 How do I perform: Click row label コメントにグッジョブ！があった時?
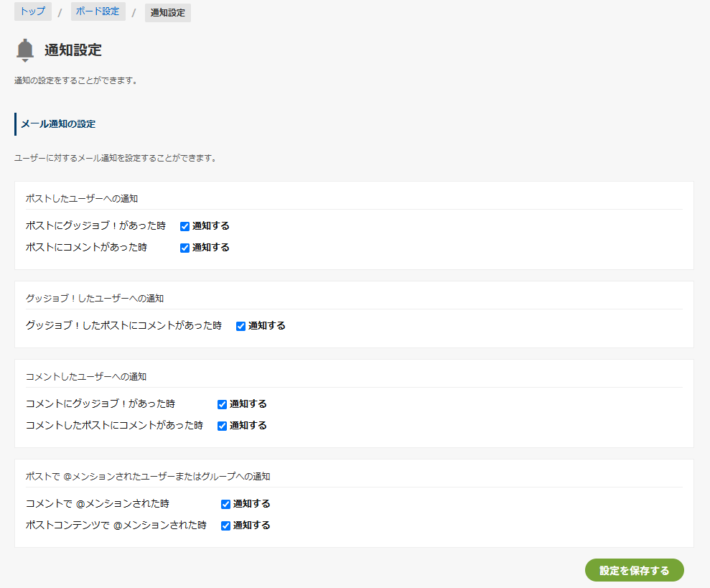click(x=100, y=403)
